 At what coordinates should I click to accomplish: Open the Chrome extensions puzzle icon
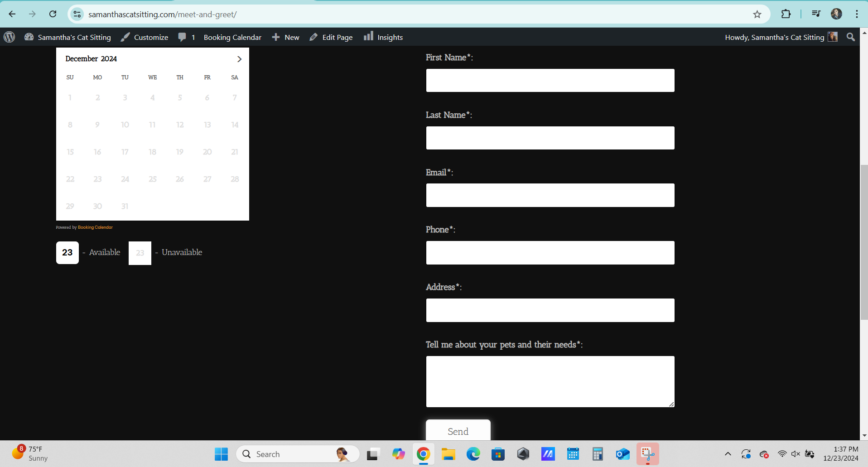786,14
